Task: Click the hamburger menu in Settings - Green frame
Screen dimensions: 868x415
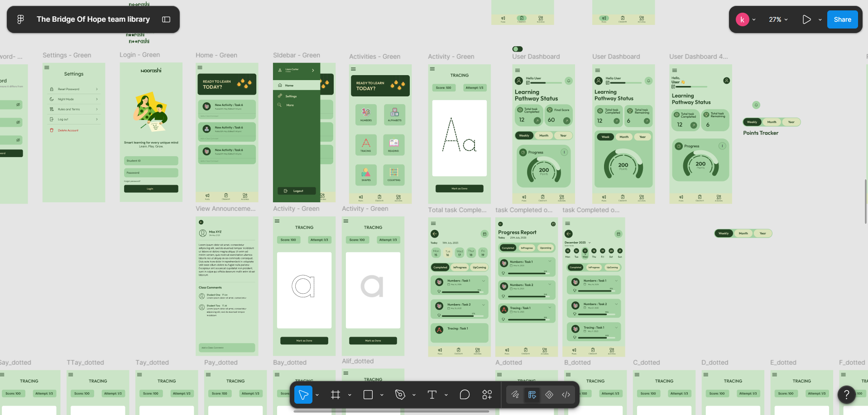Action: tap(47, 67)
